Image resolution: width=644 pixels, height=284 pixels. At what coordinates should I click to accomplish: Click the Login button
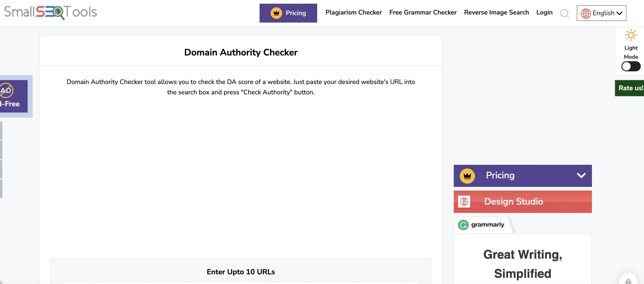pyautogui.click(x=544, y=12)
